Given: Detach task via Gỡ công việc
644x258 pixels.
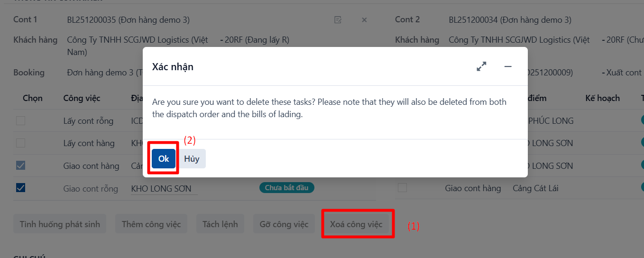Looking at the screenshot, I should (284, 224).
